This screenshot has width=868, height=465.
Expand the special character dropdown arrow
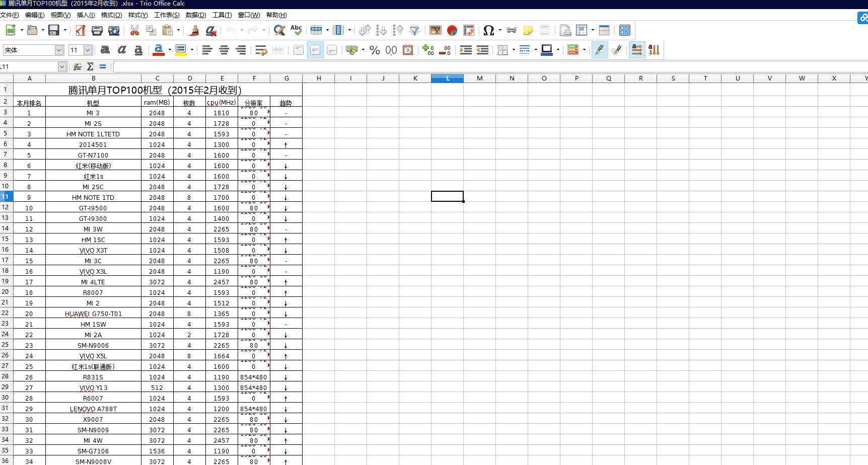click(500, 30)
